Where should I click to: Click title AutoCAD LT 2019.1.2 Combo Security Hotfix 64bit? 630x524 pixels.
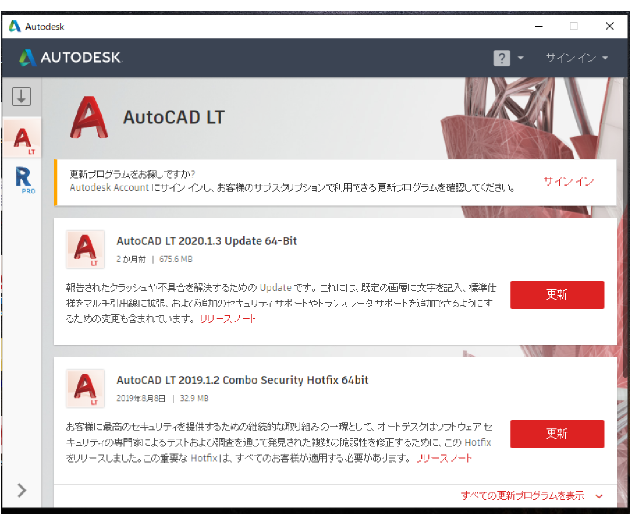coord(242,380)
